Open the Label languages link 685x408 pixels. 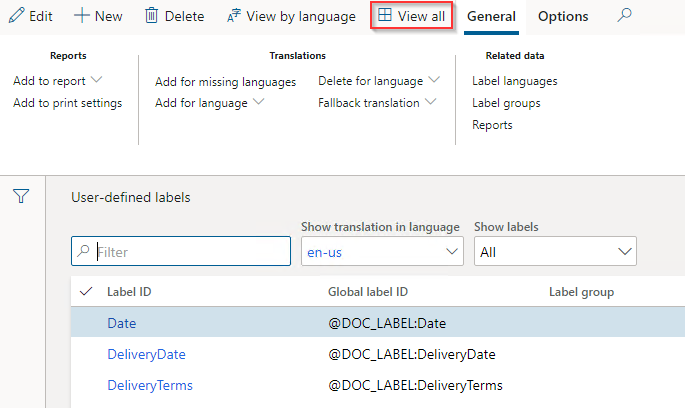pos(515,81)
